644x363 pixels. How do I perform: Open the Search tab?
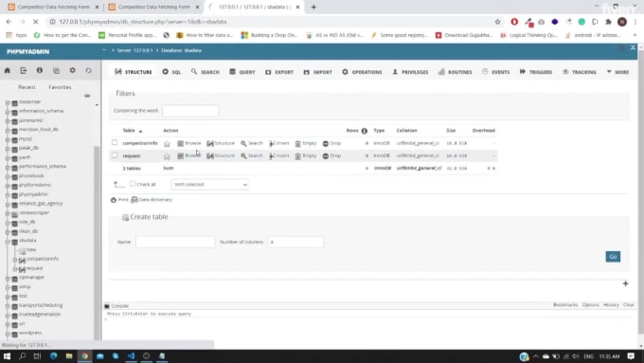click(x=205, y=72)
